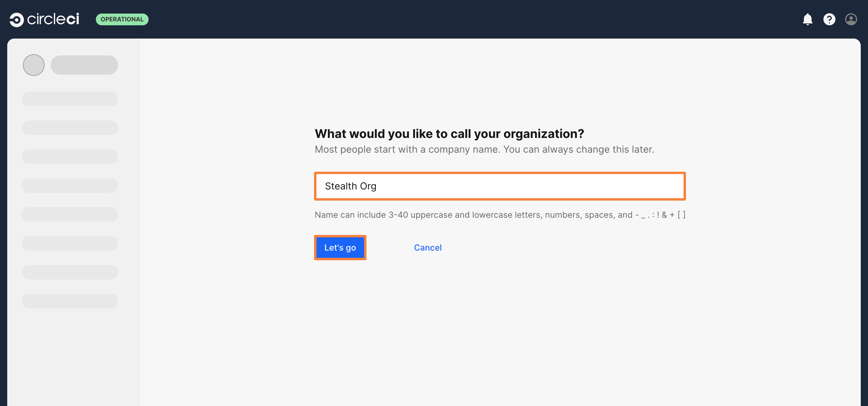Open the notifications bell
The height and width of the screenshot is (406, 868).
[807, 19]
